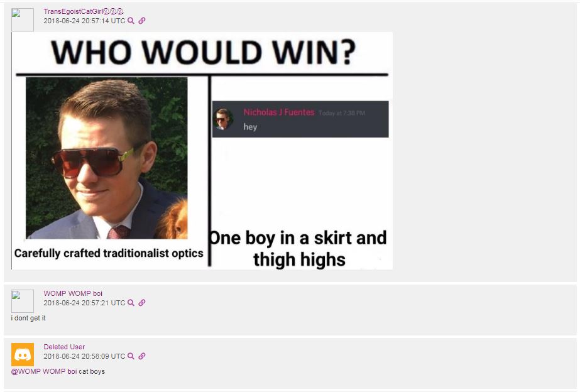Viewport: 580px width, 392px height.
Task: Click permalink icon on WOMP WOMP boi message
Action: pyautogui.click(x=141, y=303)
